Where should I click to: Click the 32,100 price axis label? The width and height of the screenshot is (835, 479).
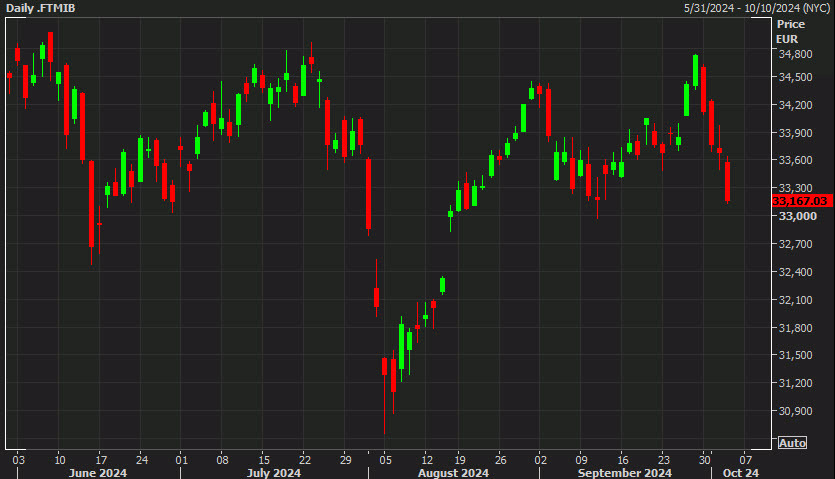point(797,300)
